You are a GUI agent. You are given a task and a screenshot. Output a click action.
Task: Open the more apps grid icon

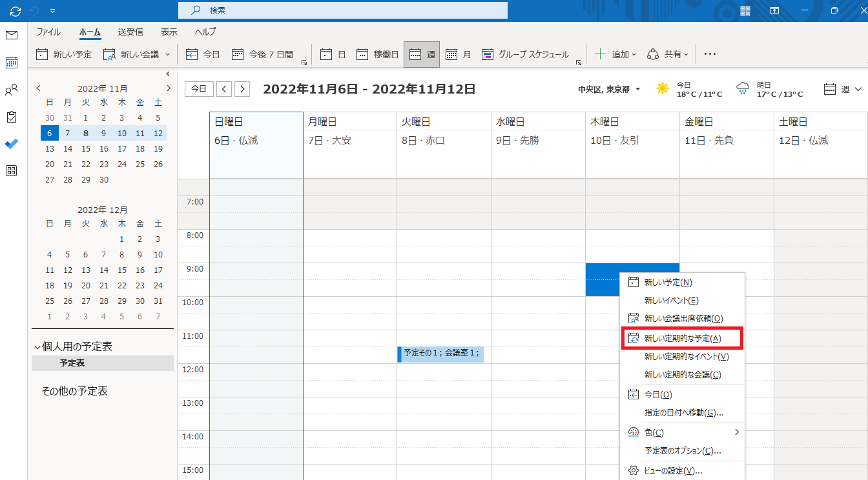[x=12, y=171]
